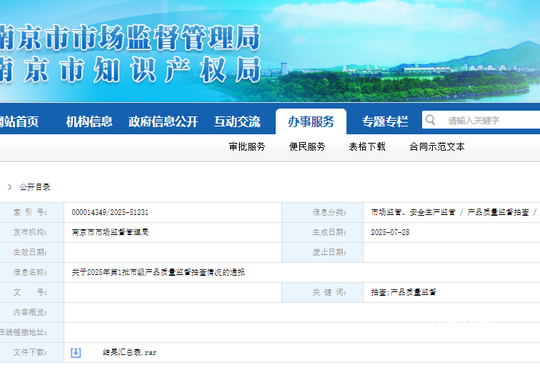Click the 关键词 field label
The image size is (540, 370).
(x=329, y=292)
